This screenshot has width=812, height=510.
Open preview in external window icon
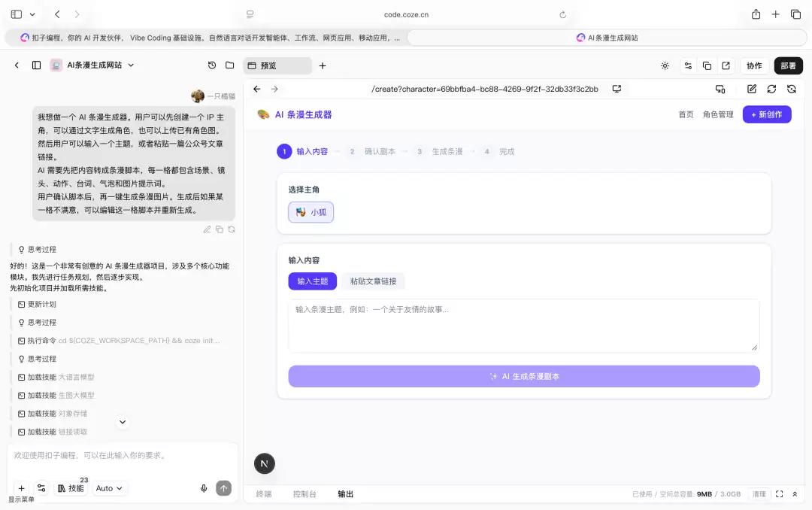(726, 66)
